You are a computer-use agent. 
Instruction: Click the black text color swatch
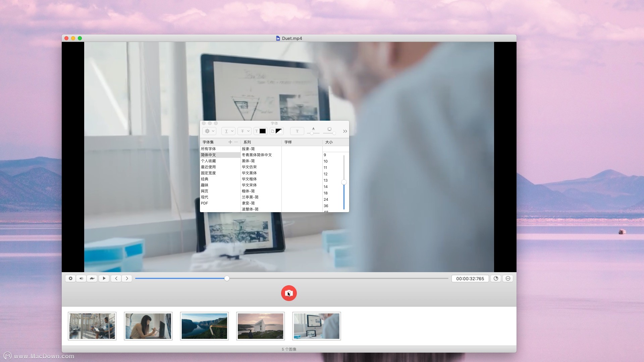point(263,131)
